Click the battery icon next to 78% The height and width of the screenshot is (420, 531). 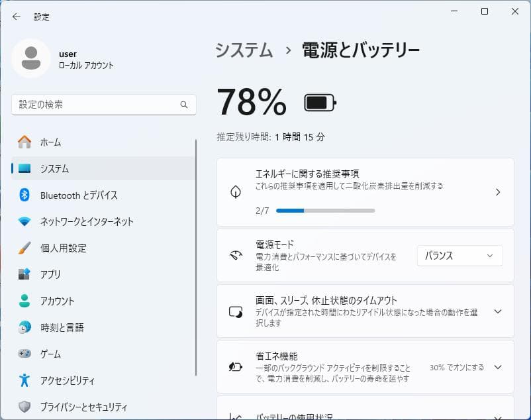pyautogui.click(x=318, y=103)
